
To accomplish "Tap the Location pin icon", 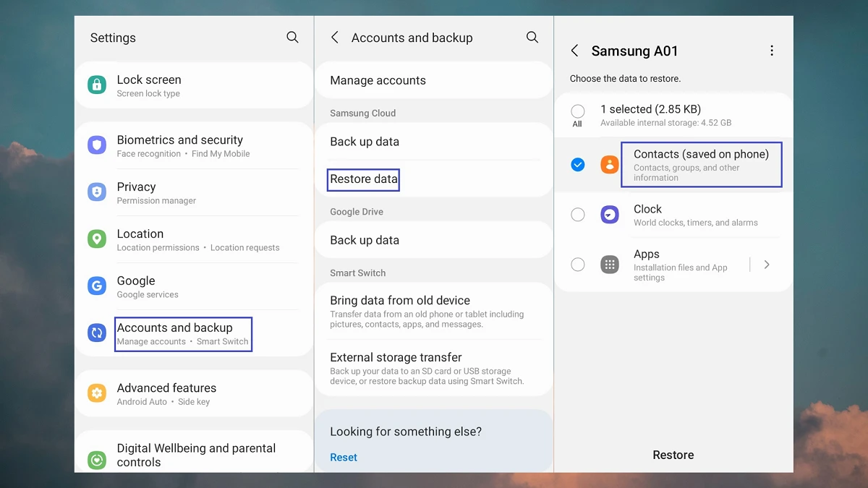I will click(x=97, y=239).
